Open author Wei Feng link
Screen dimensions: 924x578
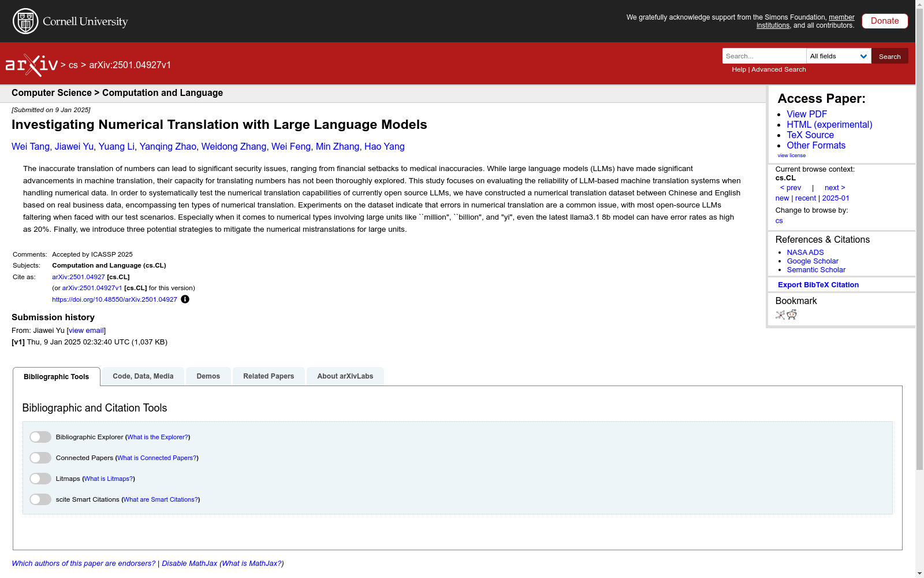tap(291, 147)
